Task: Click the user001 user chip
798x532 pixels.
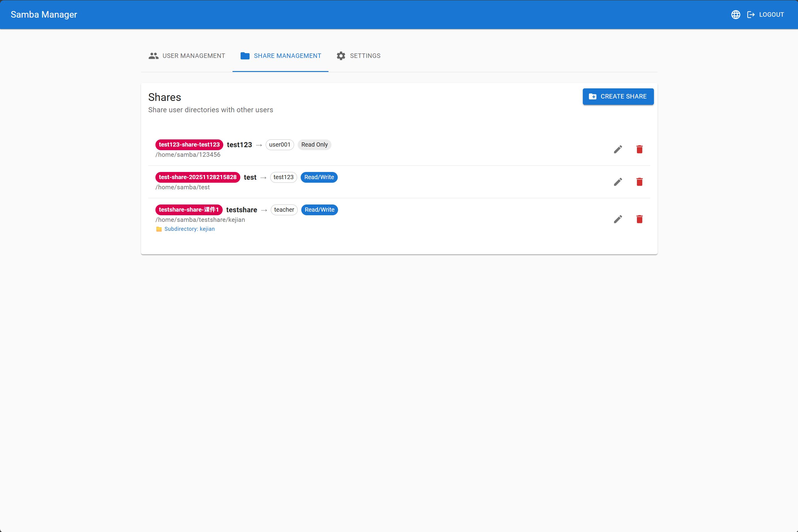Action: [279, 144]
